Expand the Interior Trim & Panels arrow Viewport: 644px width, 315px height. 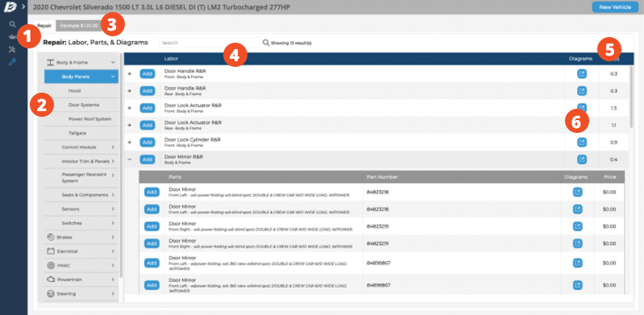(x=113, y=161)
